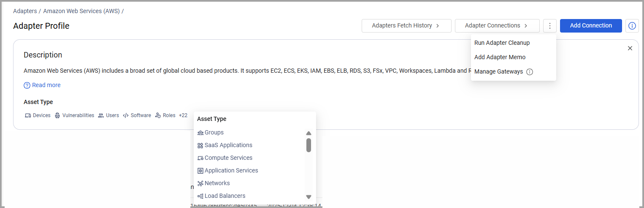Click the Compute Services icon
Viewport: 644px width, 208px height.
[x=200, y=158]
